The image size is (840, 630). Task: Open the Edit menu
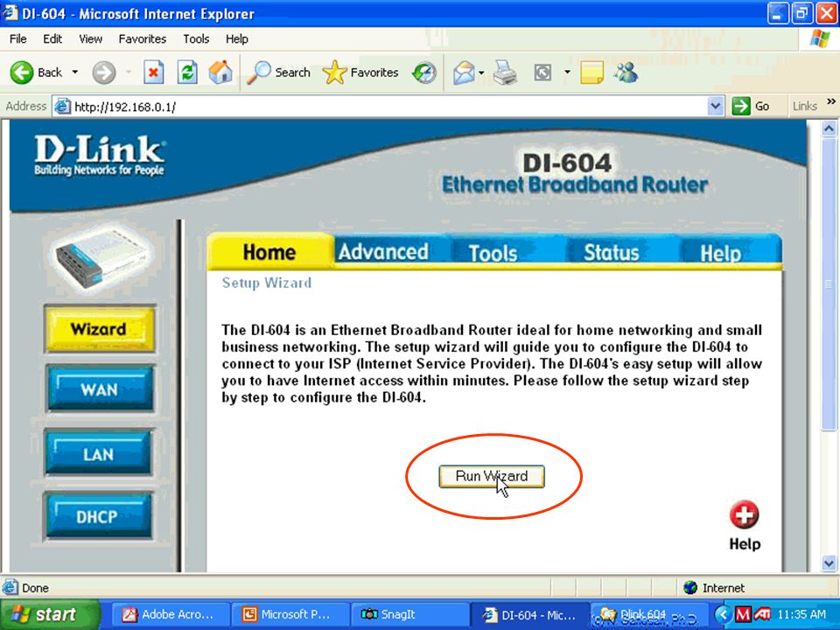[52, 39]
